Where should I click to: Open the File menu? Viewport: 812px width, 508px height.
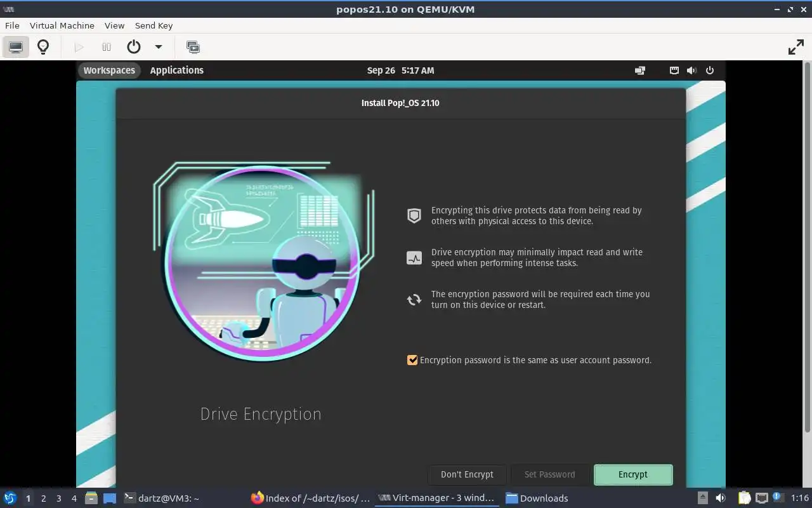(x=12, y=25)
